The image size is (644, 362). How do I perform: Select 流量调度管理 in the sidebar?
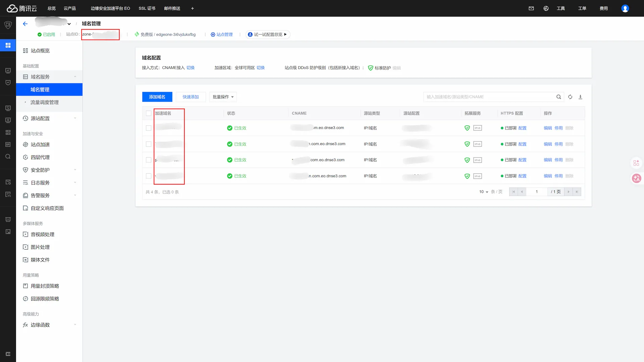coord(44,102)
